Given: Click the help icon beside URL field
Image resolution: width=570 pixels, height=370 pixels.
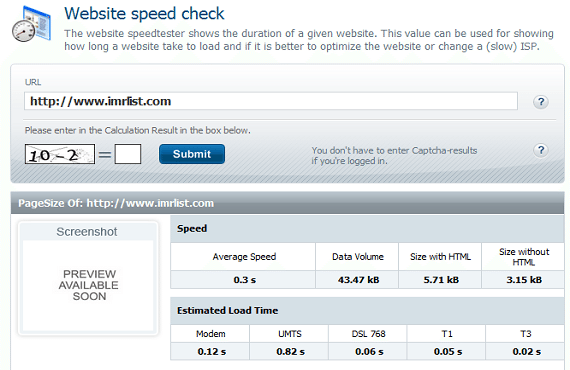Looking at the screenshot, I should tap(541, 102).
